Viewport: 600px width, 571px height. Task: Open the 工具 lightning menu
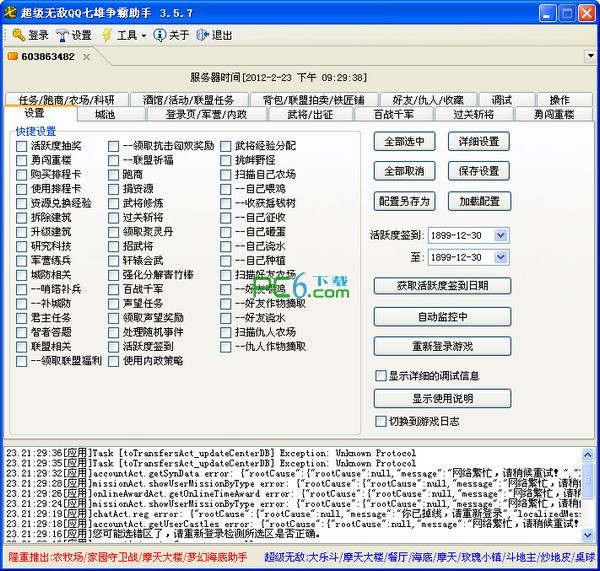[x=107, y=35]
